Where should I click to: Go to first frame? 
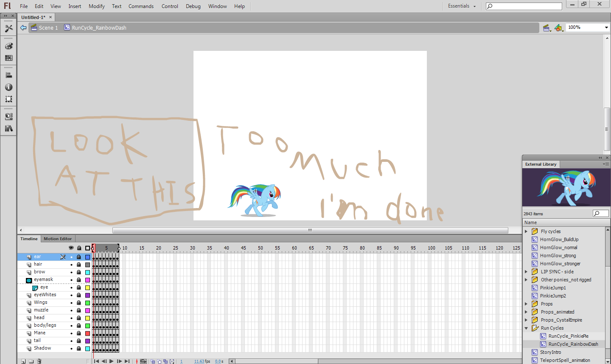[x=96, y=361]
